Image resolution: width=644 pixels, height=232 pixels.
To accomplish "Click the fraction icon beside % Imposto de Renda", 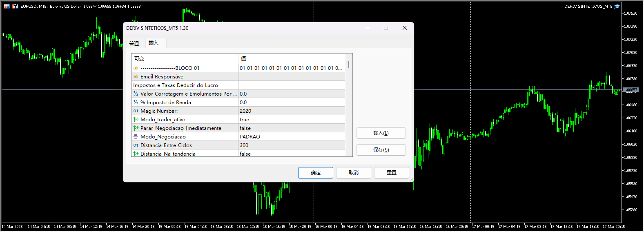I will [136, 103].
